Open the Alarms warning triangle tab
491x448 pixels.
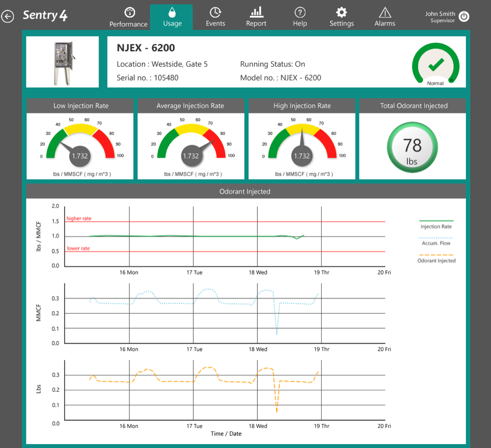click(x=385, y=17)
